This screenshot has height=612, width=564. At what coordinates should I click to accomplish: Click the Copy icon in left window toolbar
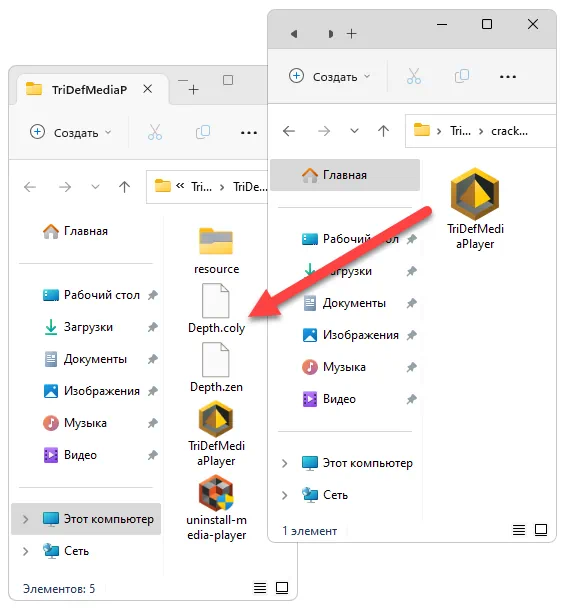point(203,132)
